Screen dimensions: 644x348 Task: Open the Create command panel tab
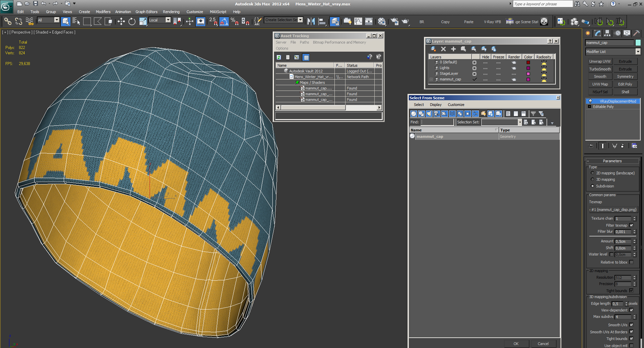coord(588,33)
